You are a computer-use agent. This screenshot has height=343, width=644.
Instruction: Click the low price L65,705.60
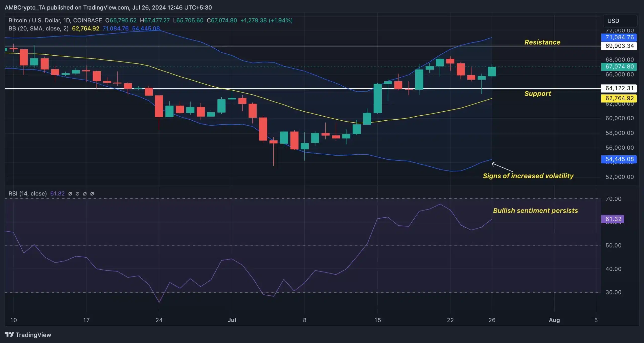(x=188, y=20)
